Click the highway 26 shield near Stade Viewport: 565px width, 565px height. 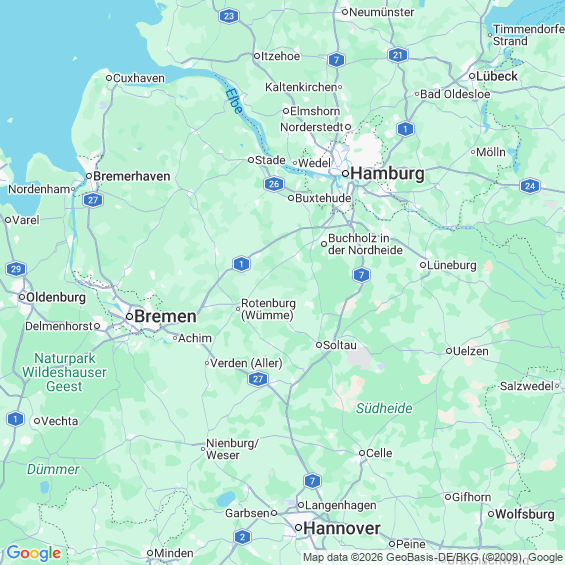(x=274, y=184)
